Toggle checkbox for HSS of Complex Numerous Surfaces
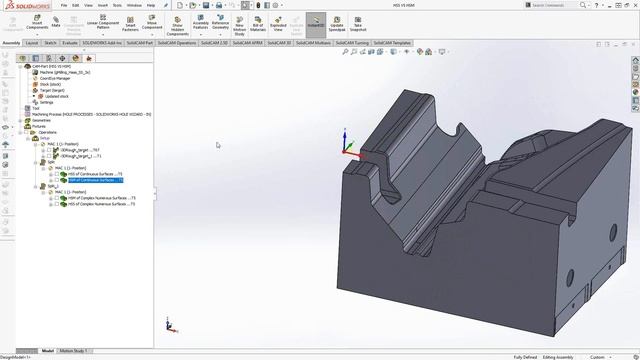 pyautogui.click(x=57, y=204)
